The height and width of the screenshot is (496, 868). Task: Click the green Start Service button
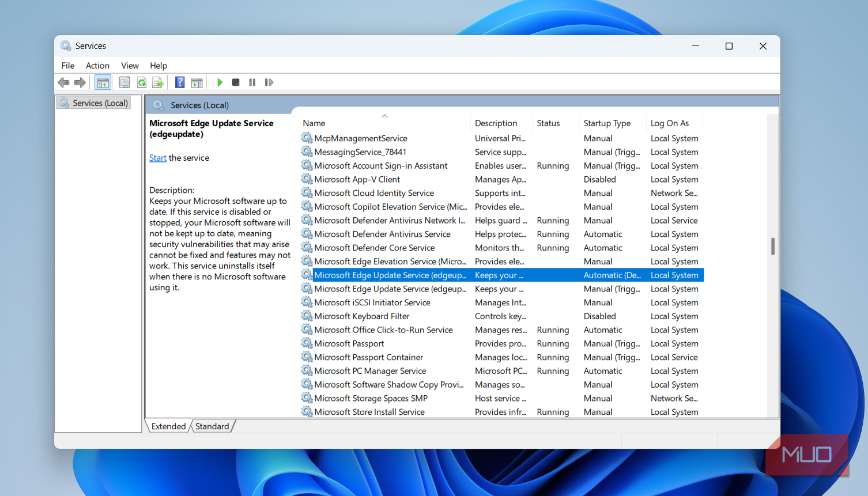(x=220, y=82)
